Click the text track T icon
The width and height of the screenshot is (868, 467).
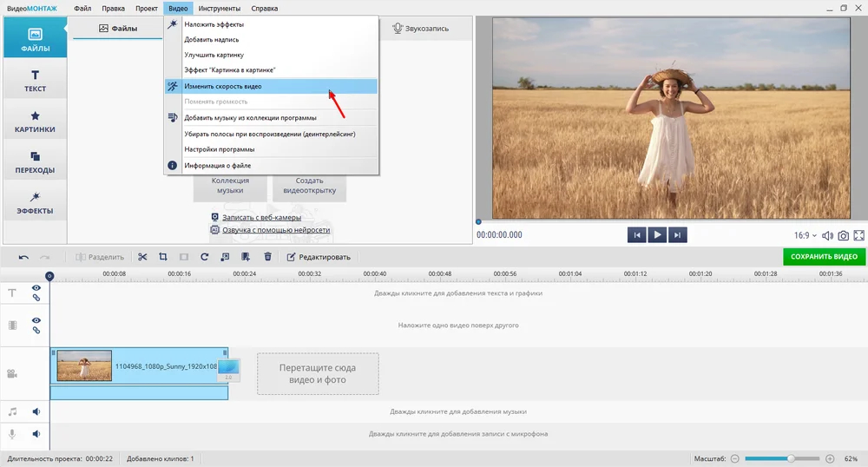click(x=12, y=293)
